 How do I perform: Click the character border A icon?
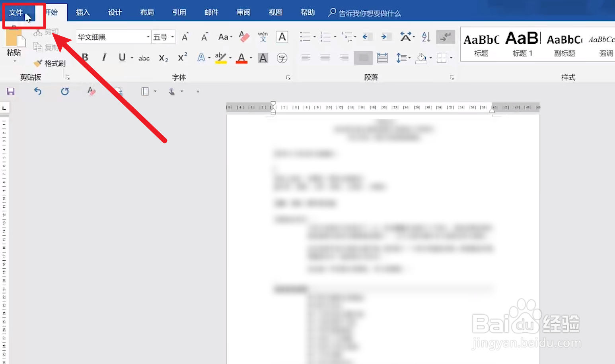[x=282, y=37]
